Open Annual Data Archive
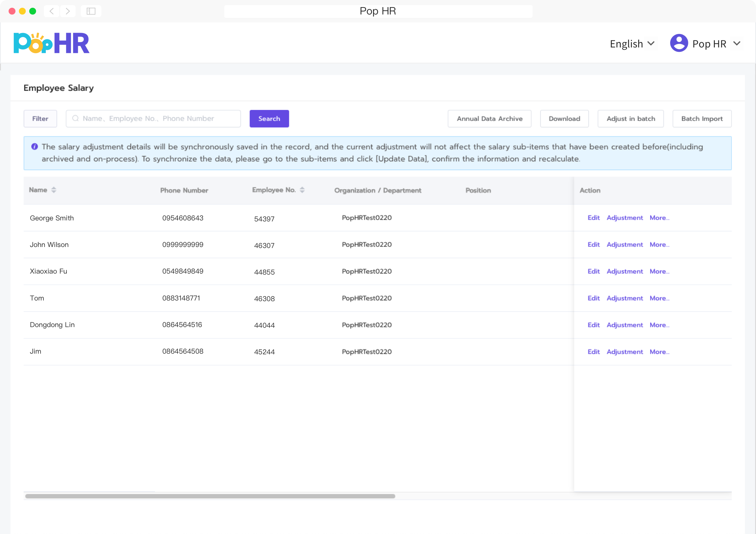756x534 pixels. tap(489, 118)
